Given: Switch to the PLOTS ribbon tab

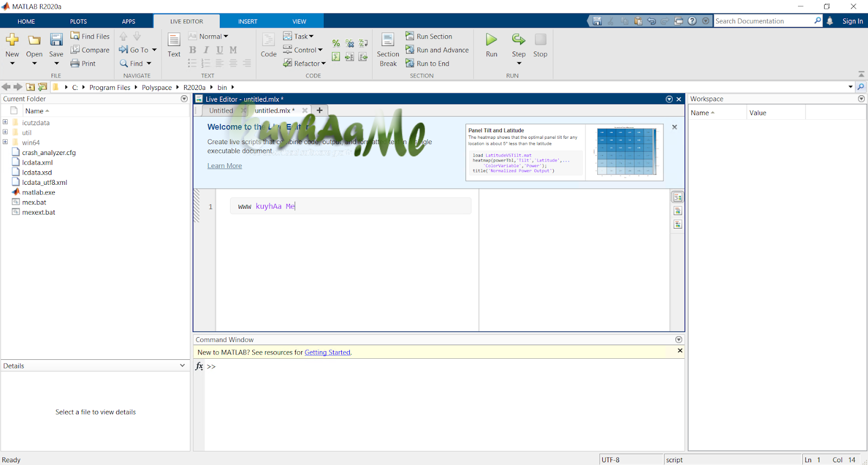Looking at the screenshot, I should pos(78,22).
